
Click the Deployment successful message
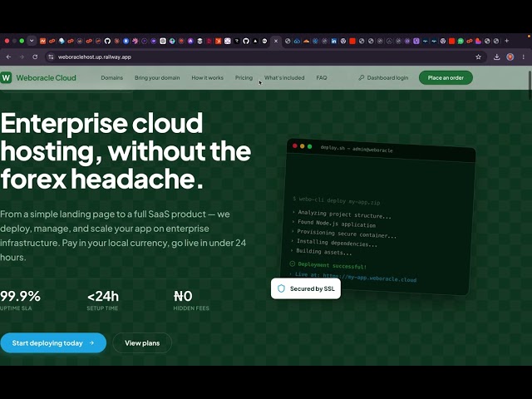point(332,265)
